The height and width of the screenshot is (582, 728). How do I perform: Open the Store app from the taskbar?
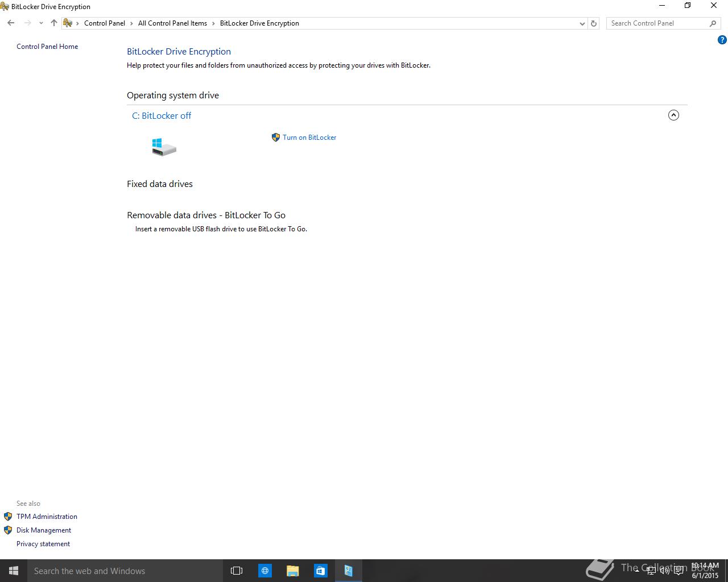[321, 571]
